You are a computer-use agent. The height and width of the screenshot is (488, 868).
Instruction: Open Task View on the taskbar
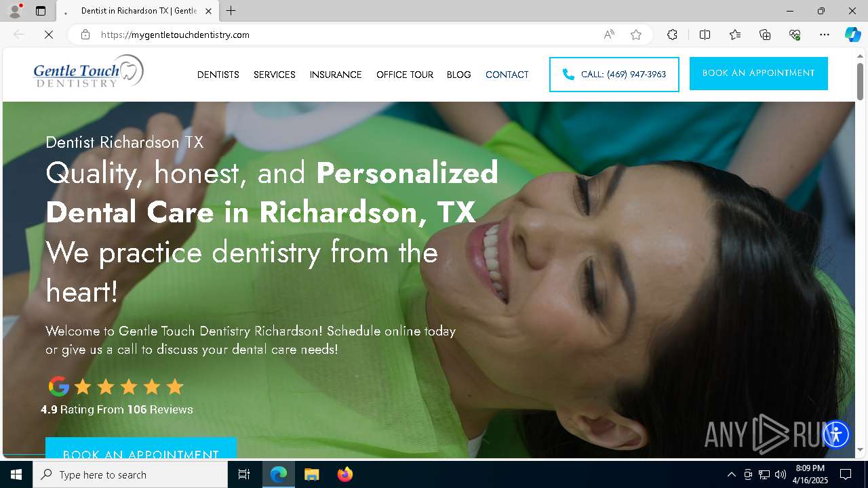(244, 474)
